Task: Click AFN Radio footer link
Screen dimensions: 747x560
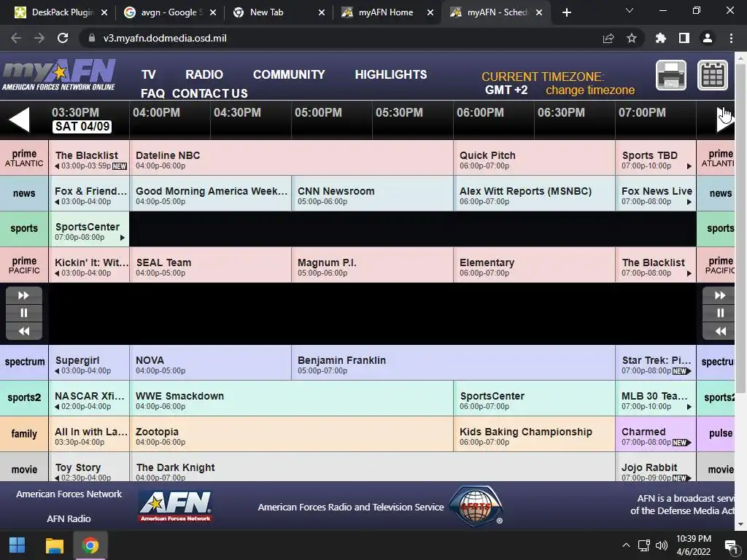Action: 69,518
